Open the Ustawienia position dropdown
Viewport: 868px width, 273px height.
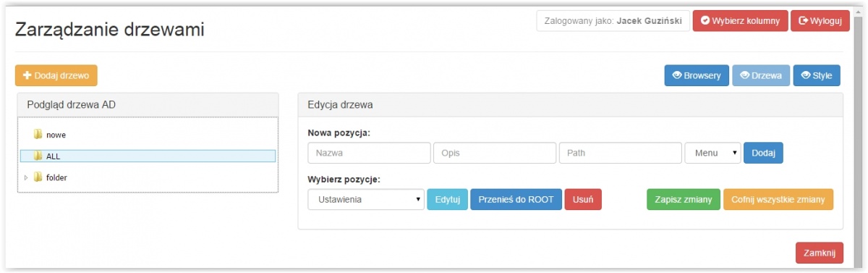(x=366, y=199)
